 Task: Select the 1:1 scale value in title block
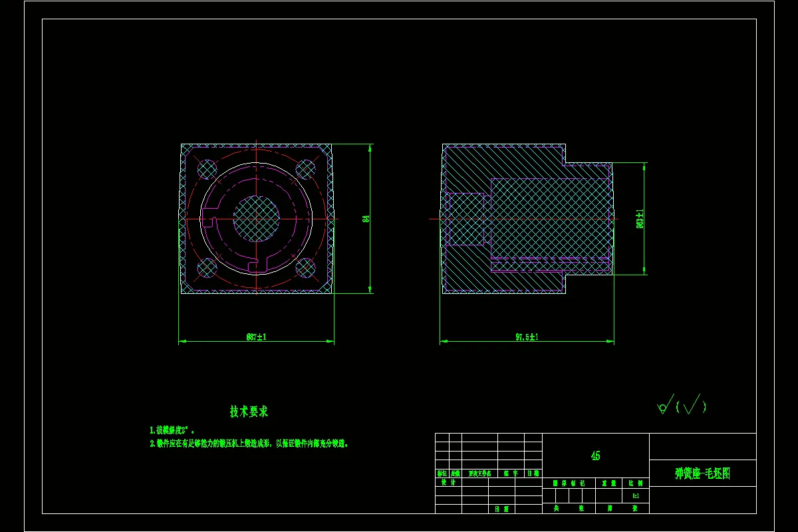pos(635,495)
